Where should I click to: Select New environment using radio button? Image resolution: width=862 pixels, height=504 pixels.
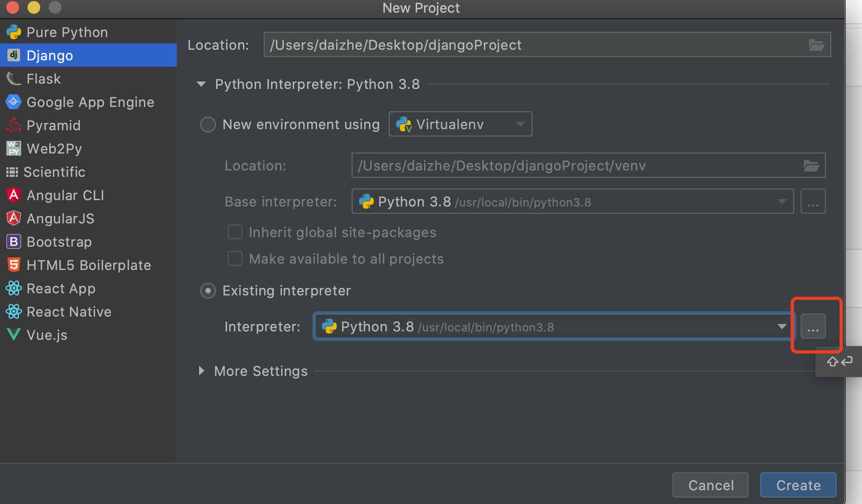[x=208, y=124]
